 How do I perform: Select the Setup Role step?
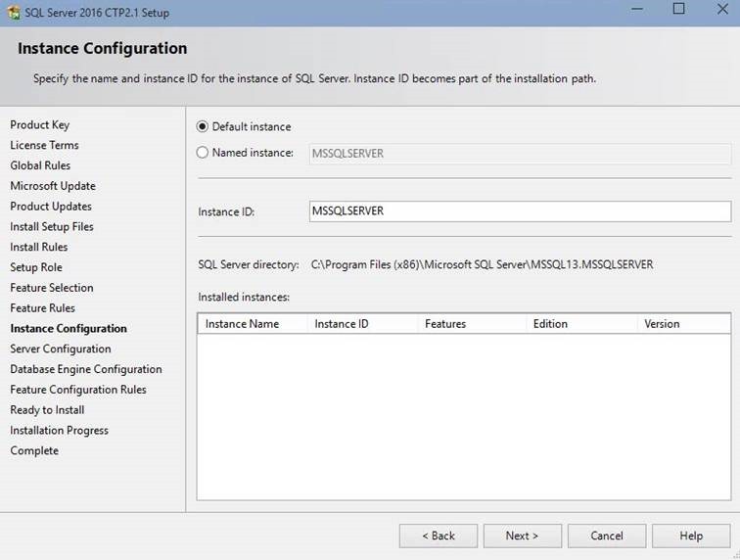click(x=36, y=267)
